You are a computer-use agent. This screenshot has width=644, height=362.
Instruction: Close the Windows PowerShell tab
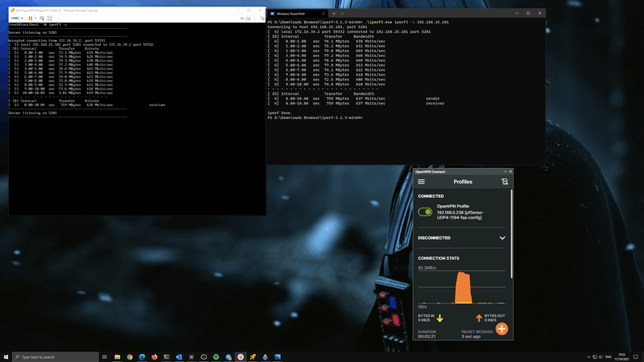pos(324,14)
